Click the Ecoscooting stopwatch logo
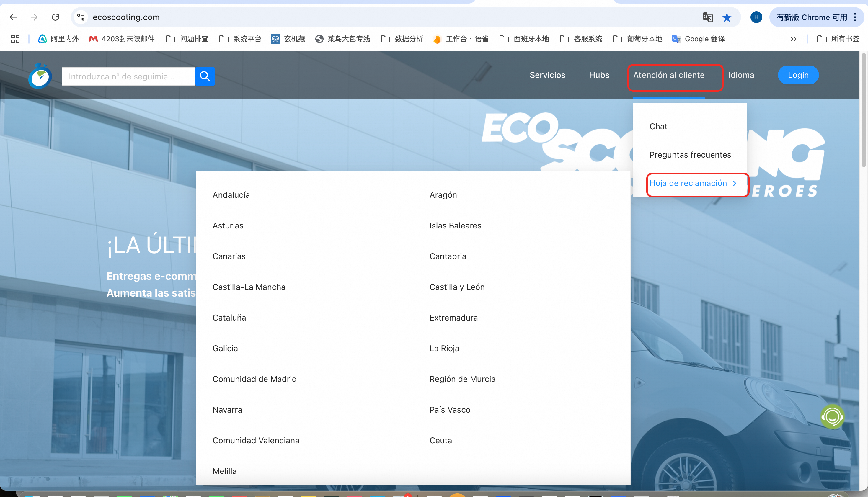 tap(40, 76)
